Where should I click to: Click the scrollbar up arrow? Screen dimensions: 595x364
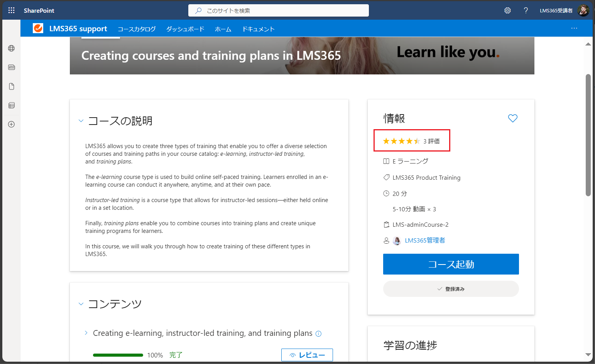[x=588, y=44]
